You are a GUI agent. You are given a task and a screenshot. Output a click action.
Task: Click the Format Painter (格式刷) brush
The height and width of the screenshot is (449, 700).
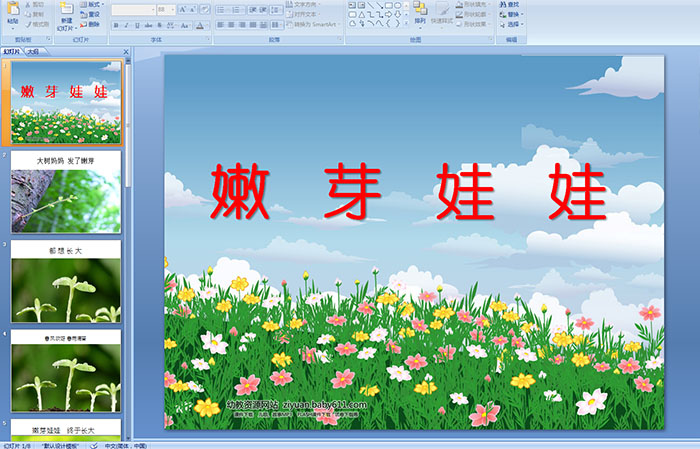tap(28, 25)
